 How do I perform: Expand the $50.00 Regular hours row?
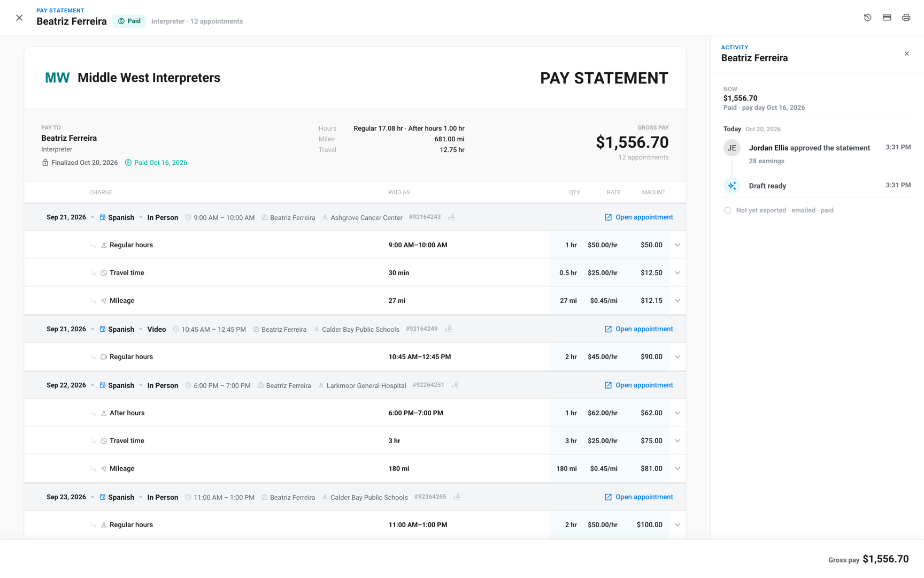677,245
